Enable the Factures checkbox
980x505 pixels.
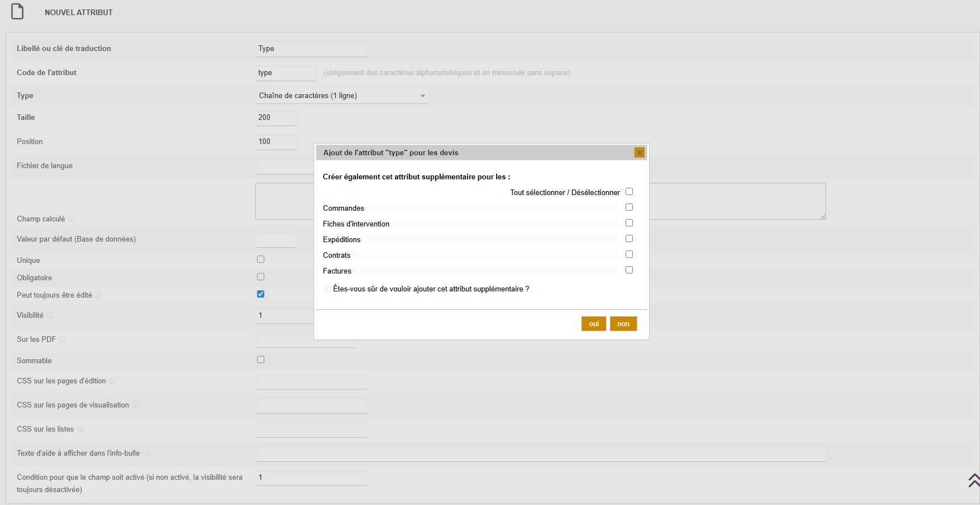click(x=629, y=270)
